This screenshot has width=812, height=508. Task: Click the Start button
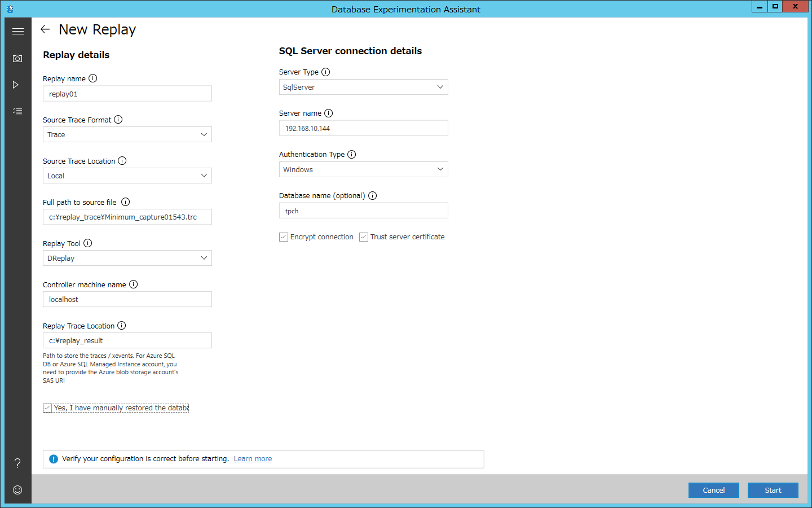tap(773, 490)
